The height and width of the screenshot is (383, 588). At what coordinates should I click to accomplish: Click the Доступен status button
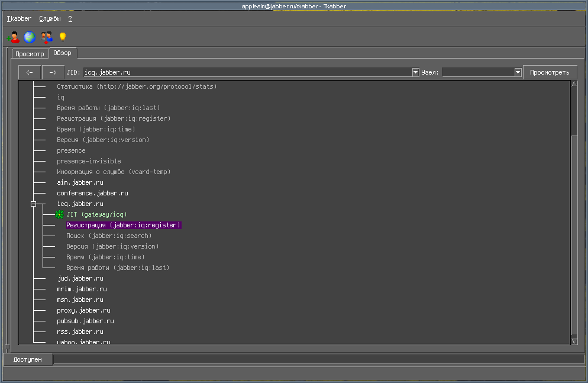pyautogui.click(x=28, y=359)
